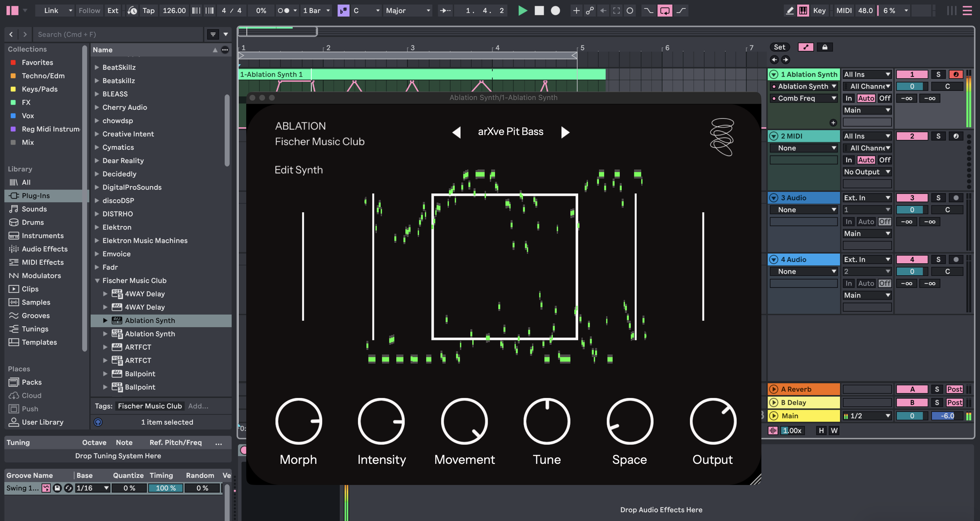This screenshot has width=980, height=521.
Task: Click Add... next to the tags
Action: tap(198, 406)
